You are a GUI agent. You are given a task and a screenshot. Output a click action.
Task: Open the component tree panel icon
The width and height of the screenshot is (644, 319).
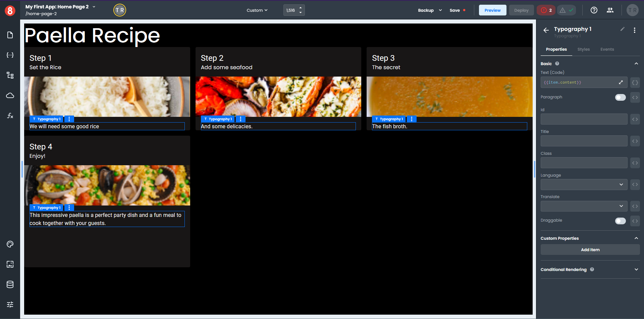click(x=10, y=75)
